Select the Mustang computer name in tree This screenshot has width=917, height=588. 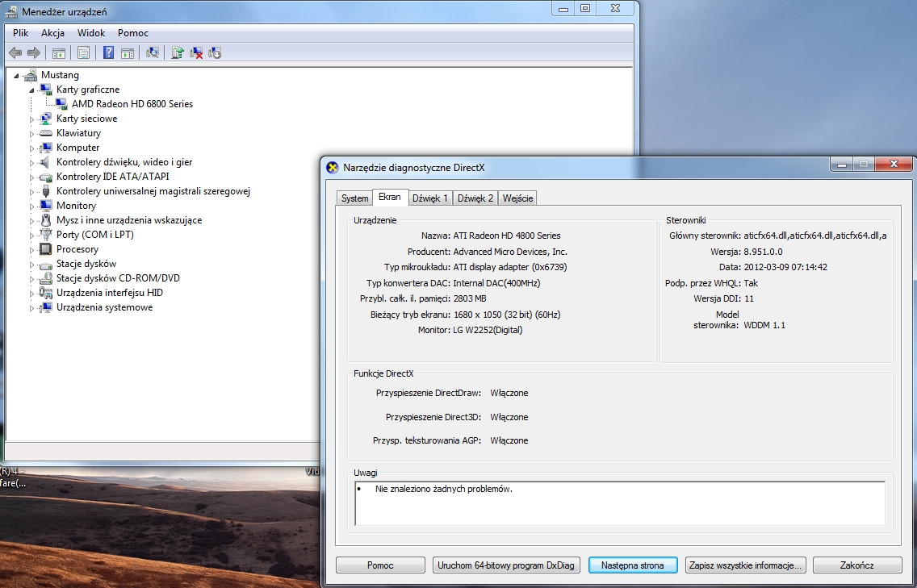point(60,75)
